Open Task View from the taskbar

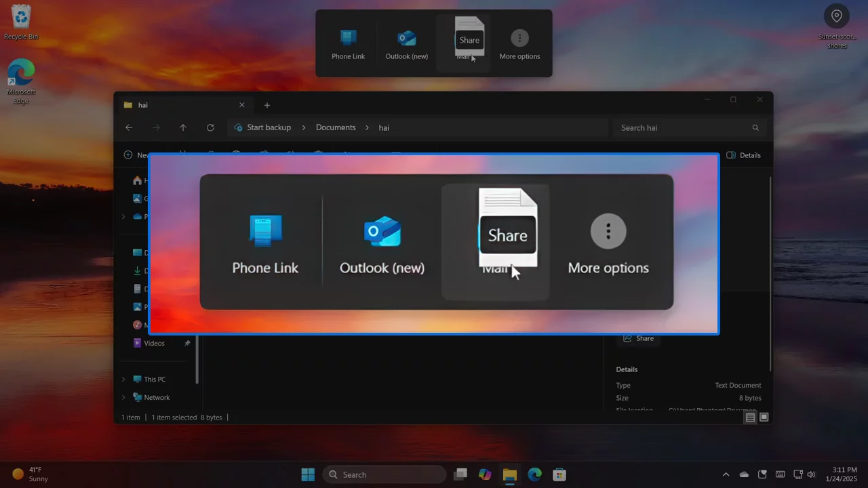click(x=460, y=474)
